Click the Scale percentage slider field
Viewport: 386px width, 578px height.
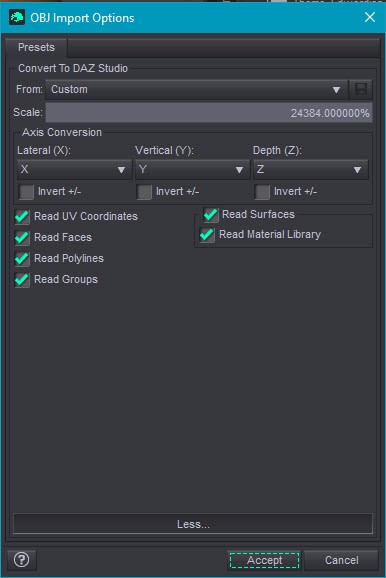coord(209,112)
